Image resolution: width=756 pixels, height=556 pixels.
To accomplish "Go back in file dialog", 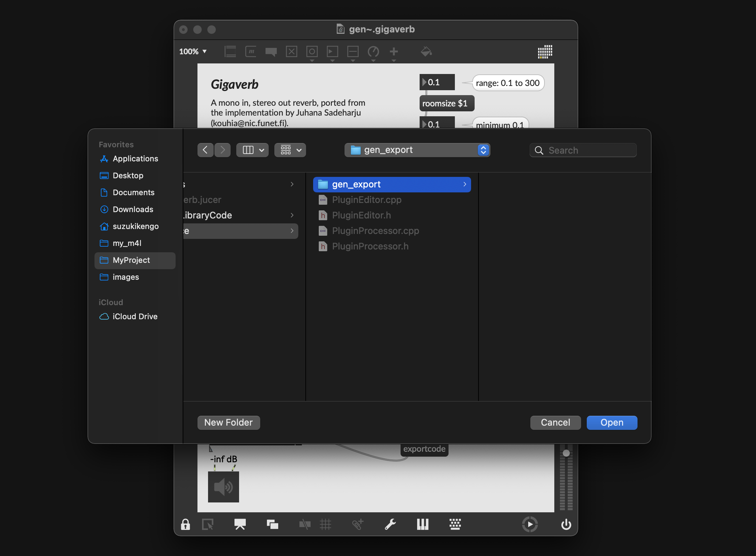I will [x=205, y=150].
